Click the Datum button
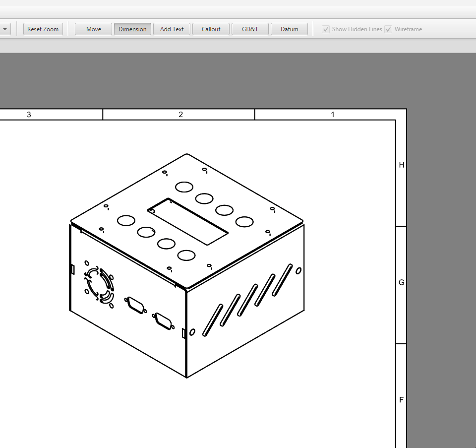Viewport: 476px width, 448px height. point(289,29)
